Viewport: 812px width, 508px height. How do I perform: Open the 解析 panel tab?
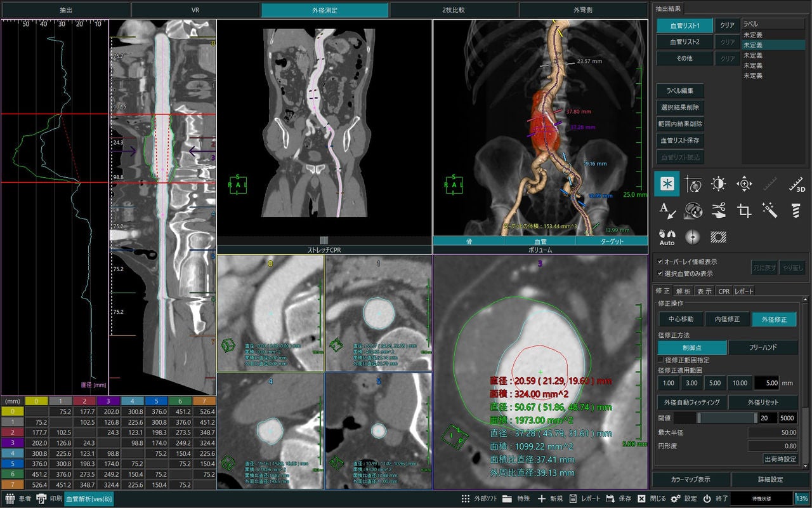point(683,291)
